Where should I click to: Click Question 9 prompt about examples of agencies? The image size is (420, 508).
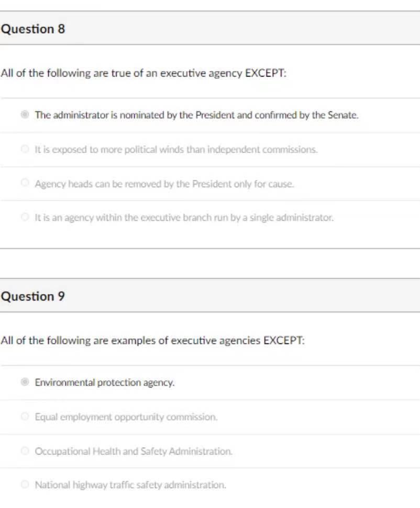coord(152,341)
